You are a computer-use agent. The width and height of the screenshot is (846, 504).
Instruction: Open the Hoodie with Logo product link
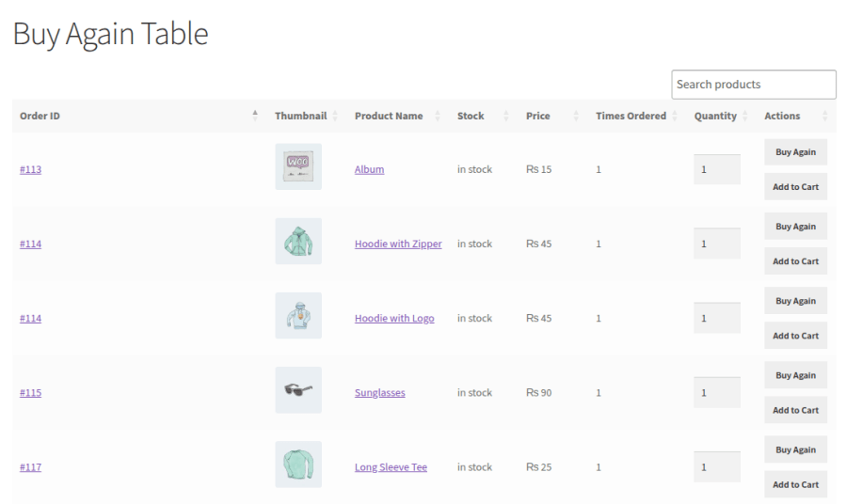tap(394, 318)
